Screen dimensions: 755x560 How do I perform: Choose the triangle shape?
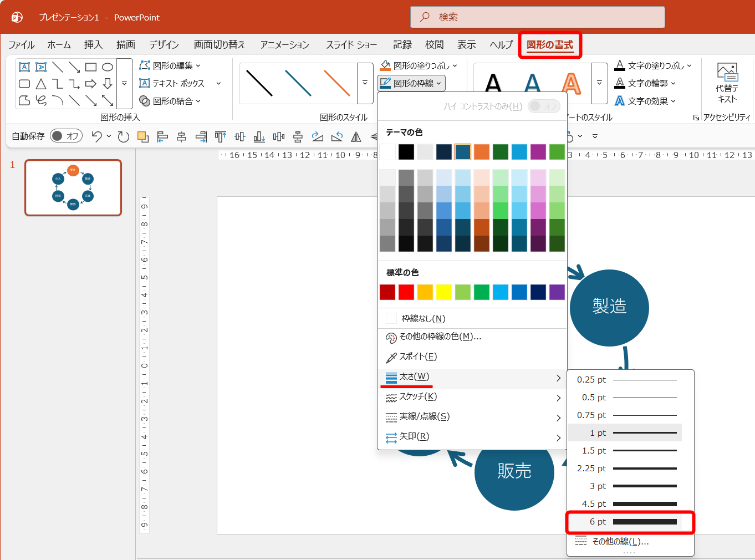41,84
